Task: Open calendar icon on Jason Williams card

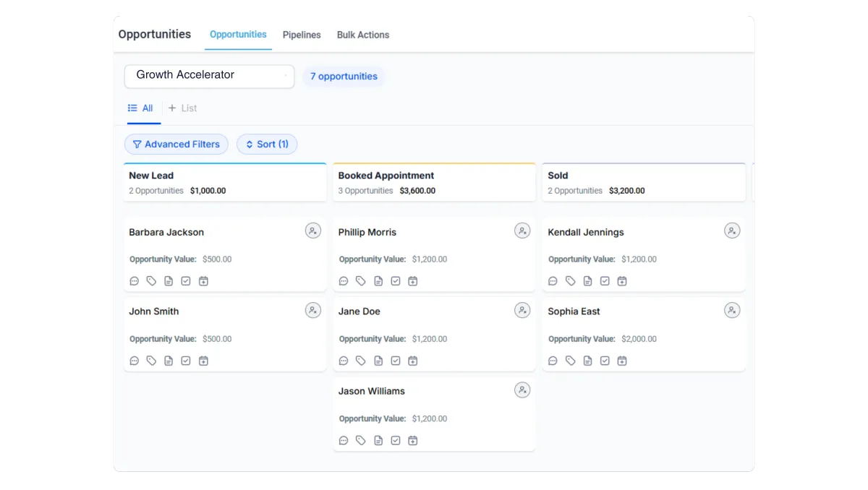Action: click(413, 440)
